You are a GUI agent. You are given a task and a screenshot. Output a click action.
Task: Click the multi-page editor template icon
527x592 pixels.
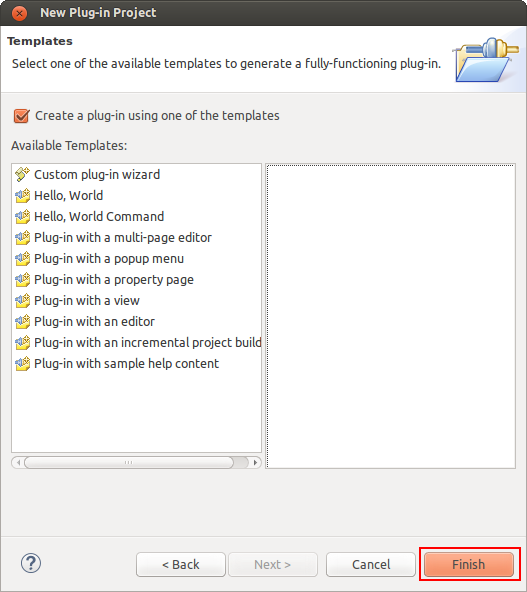click(22, 237)
